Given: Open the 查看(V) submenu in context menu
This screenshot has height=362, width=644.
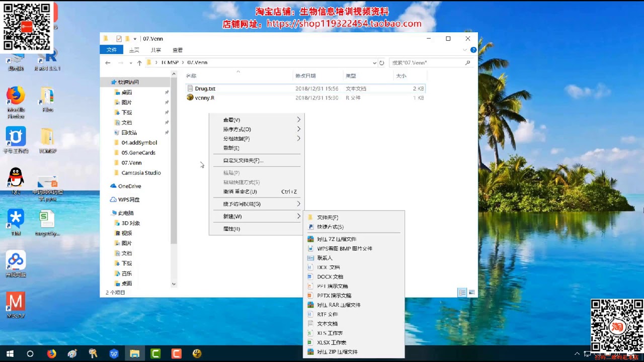Looking at the screenshot, I should coord(256,120).
